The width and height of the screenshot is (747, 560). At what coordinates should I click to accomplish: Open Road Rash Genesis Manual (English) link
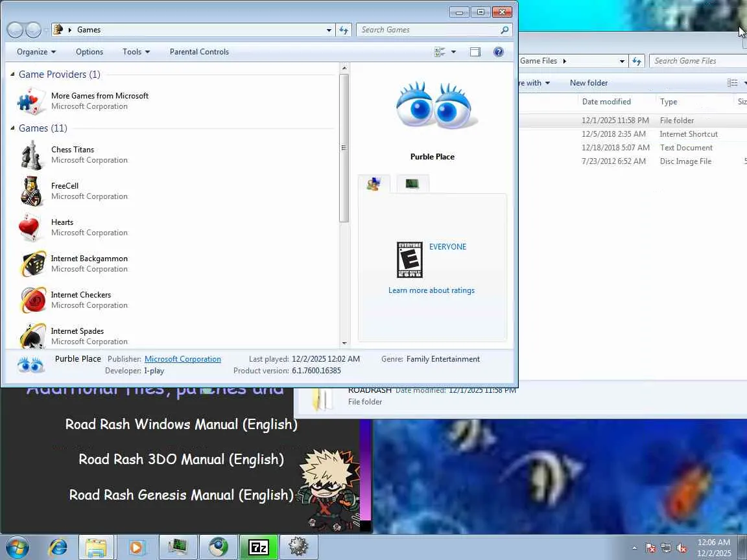(181, 495)
